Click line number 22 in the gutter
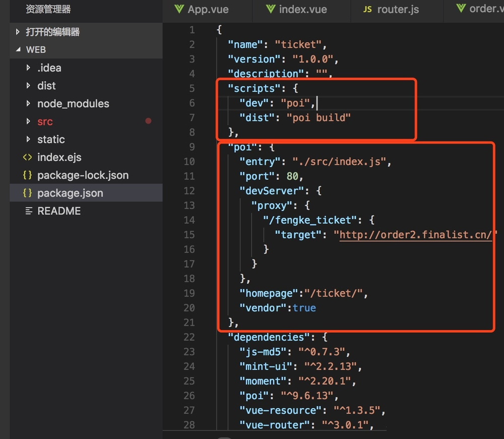This screenshot has width=504, height=439. [189, 337]
